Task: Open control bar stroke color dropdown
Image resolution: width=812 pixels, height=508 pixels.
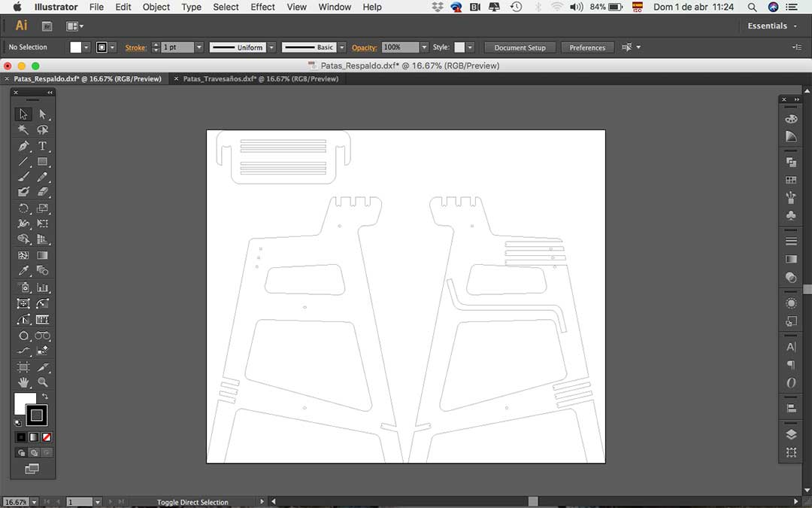Action: click(x=112, y=47)
